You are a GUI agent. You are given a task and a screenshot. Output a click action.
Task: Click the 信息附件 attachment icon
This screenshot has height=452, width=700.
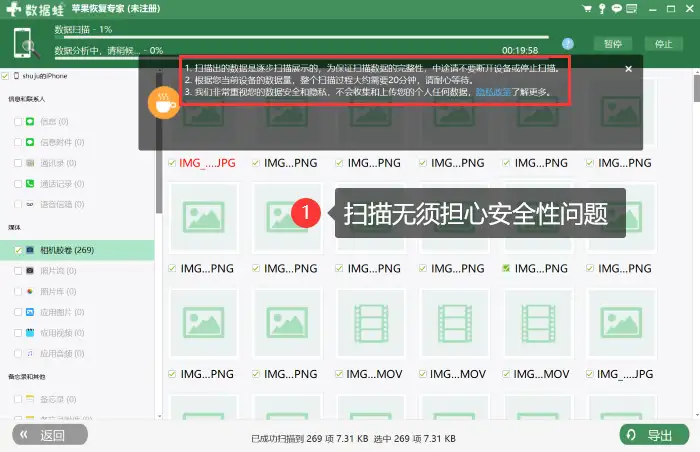30,142
